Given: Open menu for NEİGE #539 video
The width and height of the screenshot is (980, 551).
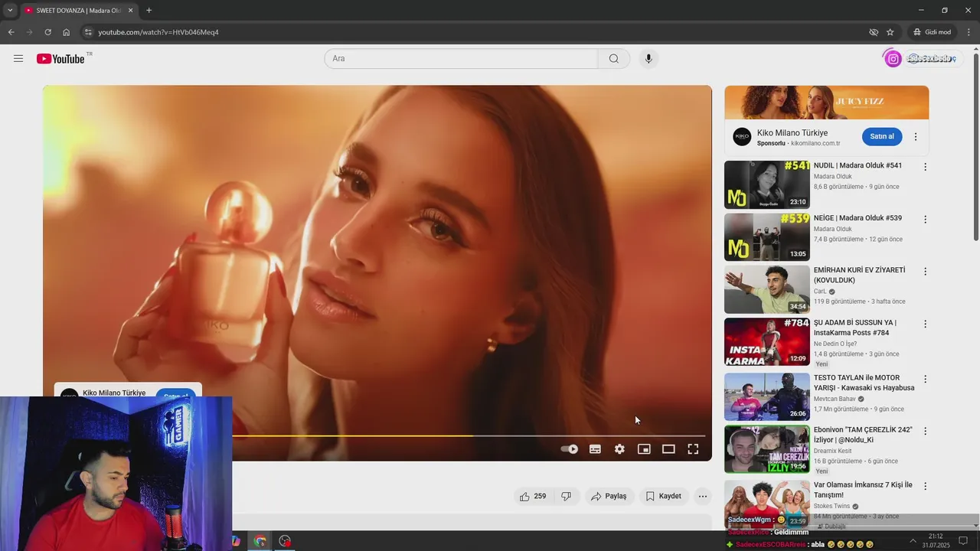Looking at the screenshot, I should (925, 219).
